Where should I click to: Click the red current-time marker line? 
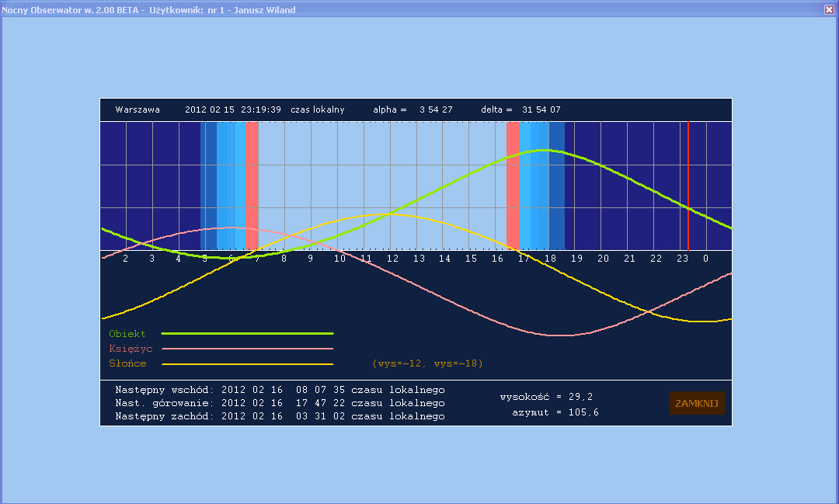[x=688, y=186]
